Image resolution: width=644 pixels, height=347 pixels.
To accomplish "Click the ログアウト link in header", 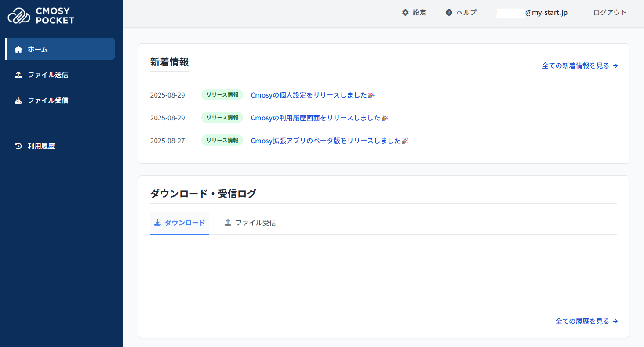I will tap(610, 13).
